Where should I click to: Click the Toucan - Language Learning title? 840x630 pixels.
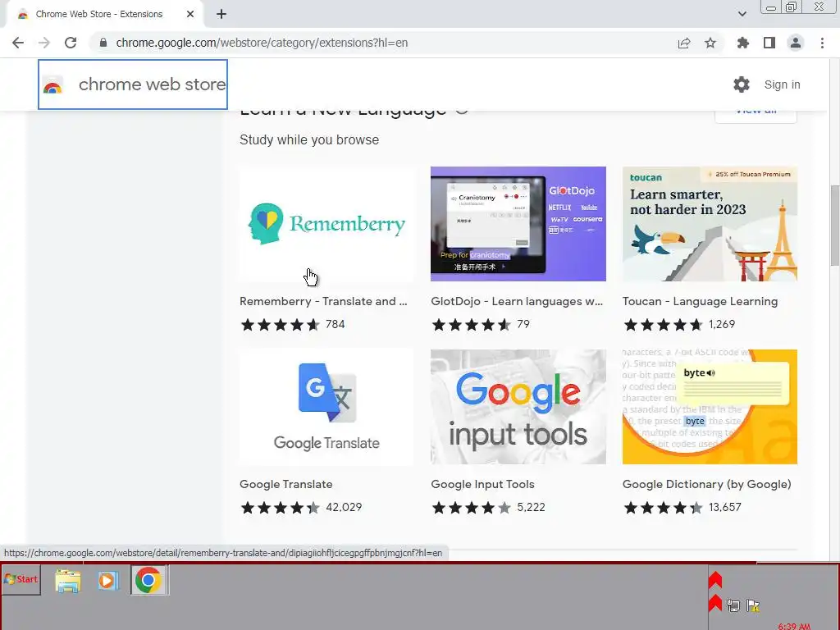pyautogui.click(x=700, y=302)
